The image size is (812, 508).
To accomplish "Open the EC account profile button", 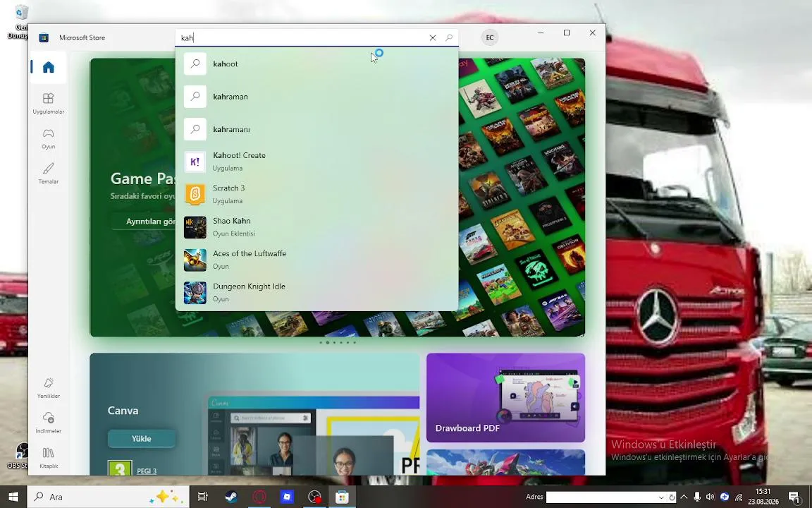I will point(489,38).
